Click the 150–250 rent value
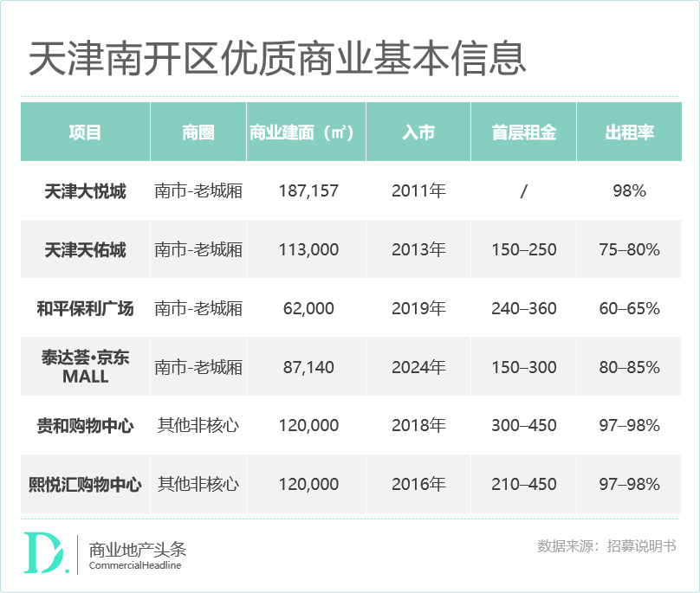The height and width of the screenshot is (593, 700). coord(523,249)
